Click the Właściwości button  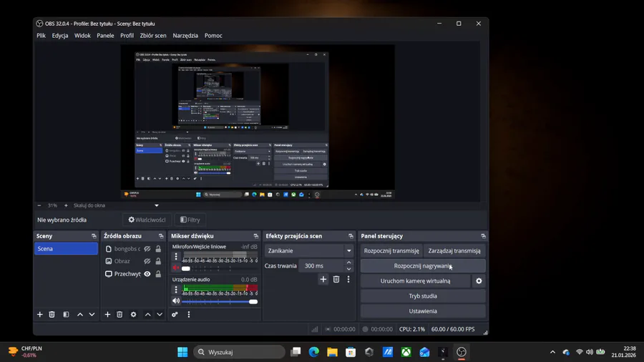pyautogui.click(x=147, y=220)
